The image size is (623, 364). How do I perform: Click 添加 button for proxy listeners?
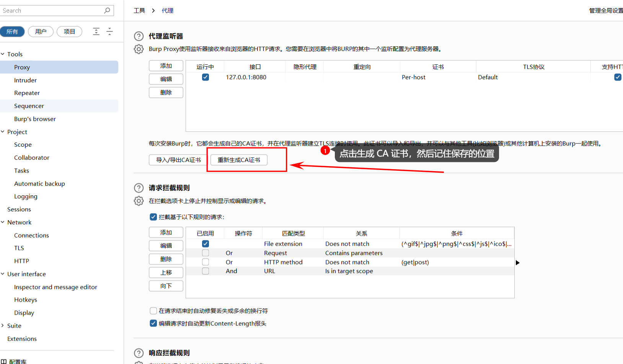[x=166, y=66]
